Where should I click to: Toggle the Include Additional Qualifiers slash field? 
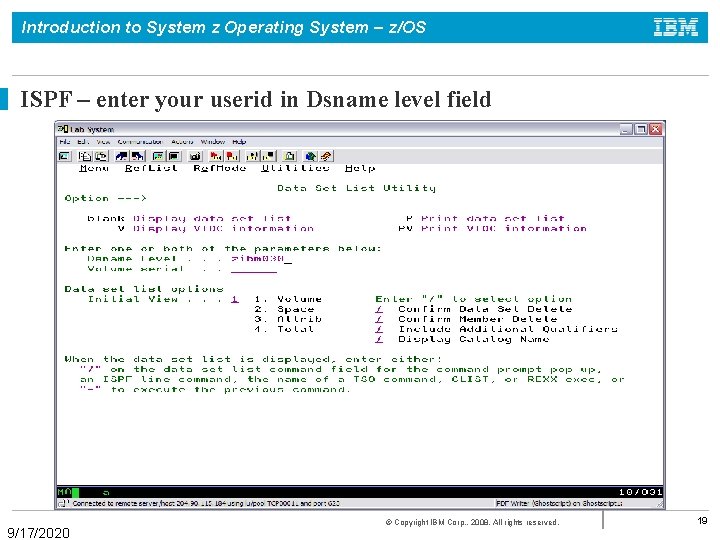[x=379, y=329]
